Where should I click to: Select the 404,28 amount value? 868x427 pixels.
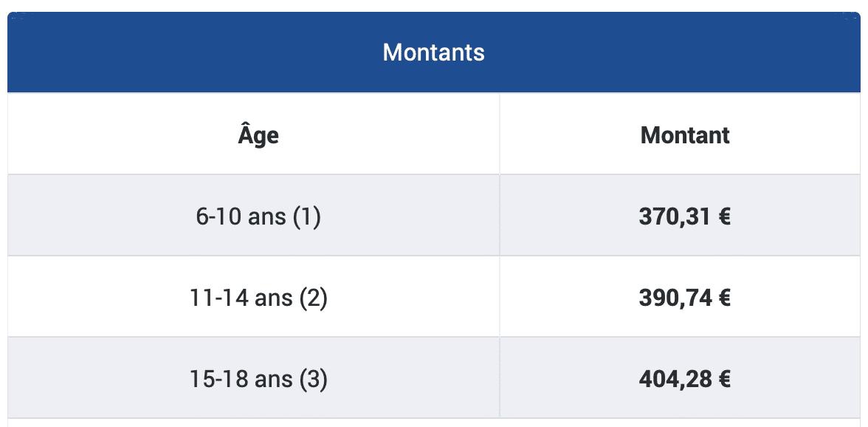click(675, 379)
